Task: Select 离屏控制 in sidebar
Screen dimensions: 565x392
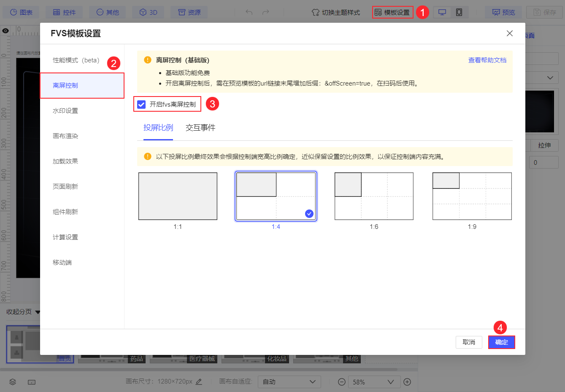Action: [82, 86]
